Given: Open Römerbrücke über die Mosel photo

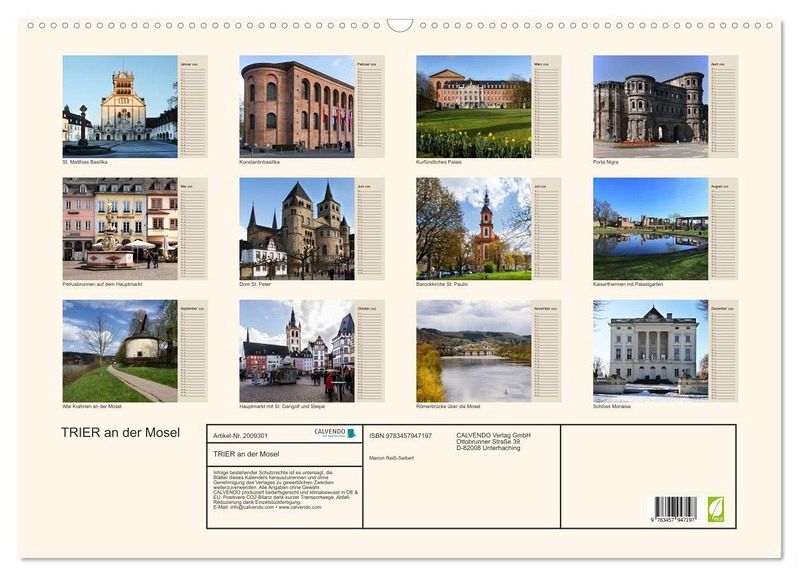Looking at the screenshot, I should 474,351.
